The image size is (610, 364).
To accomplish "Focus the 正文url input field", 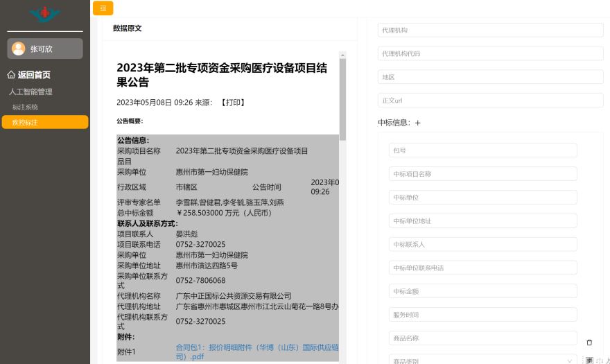I will tap(490, 101).
